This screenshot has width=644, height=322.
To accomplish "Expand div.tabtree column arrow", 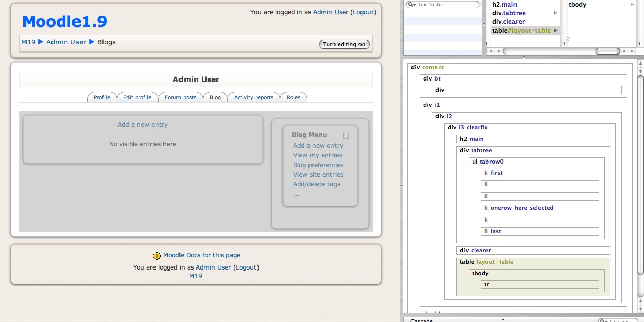I will click(556, 13).
